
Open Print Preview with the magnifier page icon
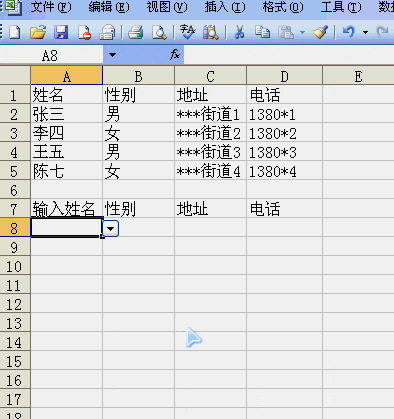click(159, 33)
